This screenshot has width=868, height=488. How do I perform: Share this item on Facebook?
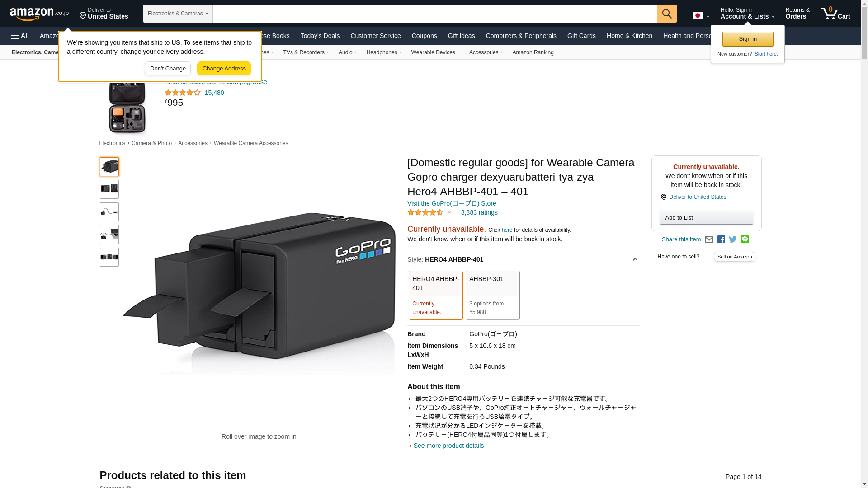(x=721, y=239)
